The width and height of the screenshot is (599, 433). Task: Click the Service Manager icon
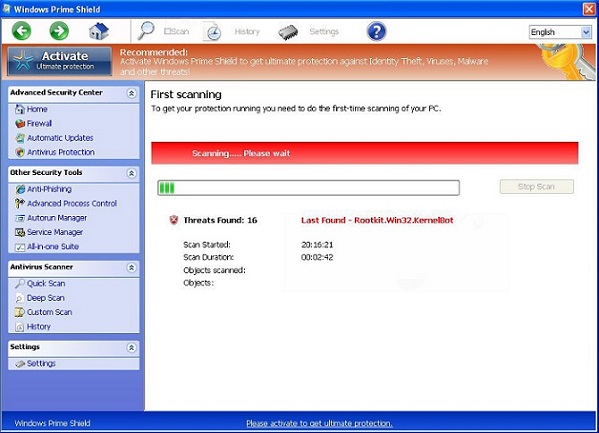point(20,232)
